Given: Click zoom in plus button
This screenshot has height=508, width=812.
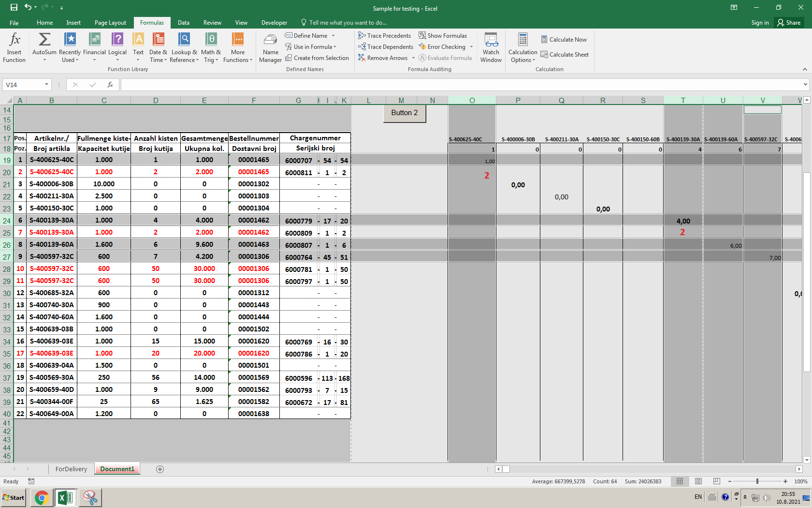Looking at the screenshot, I should [785, 481].
